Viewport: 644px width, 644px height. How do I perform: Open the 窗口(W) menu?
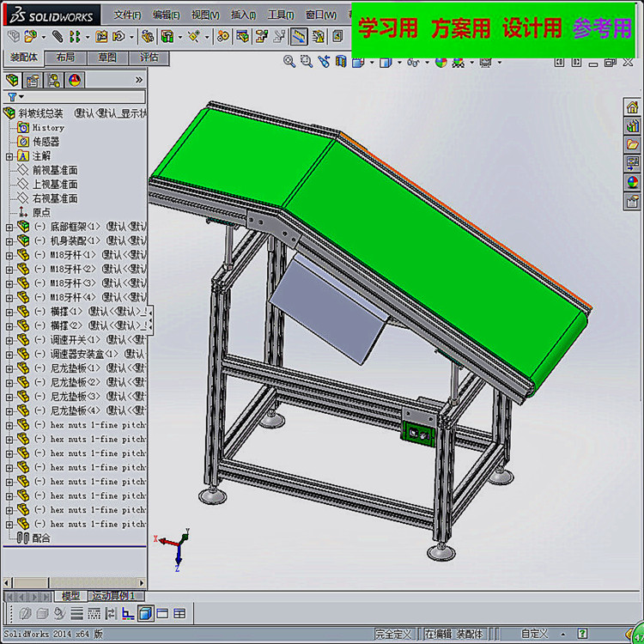(x=321, y=15)
